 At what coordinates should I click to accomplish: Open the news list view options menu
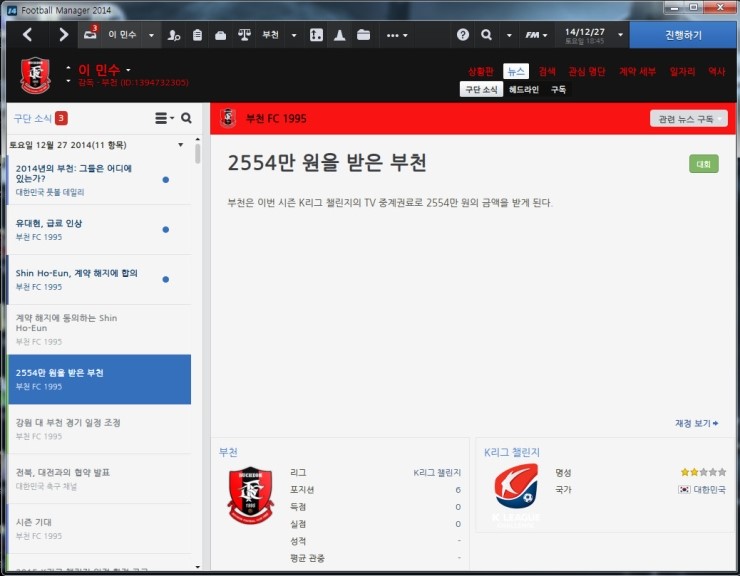[x=164, y=118]
